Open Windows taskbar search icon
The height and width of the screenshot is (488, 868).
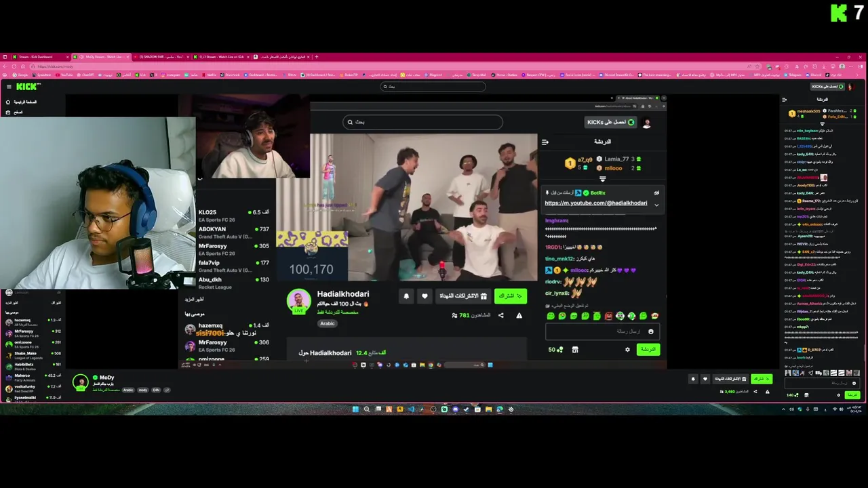coord(366,409)
